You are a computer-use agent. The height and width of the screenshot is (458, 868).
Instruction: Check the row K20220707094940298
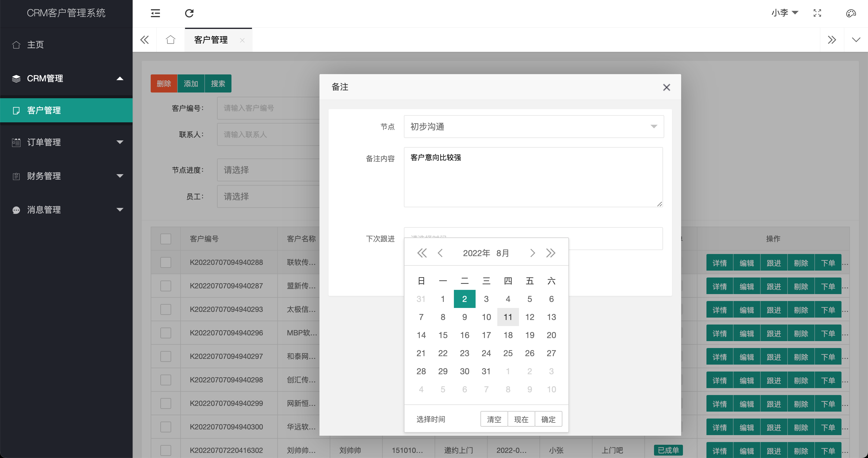[165, 380]
